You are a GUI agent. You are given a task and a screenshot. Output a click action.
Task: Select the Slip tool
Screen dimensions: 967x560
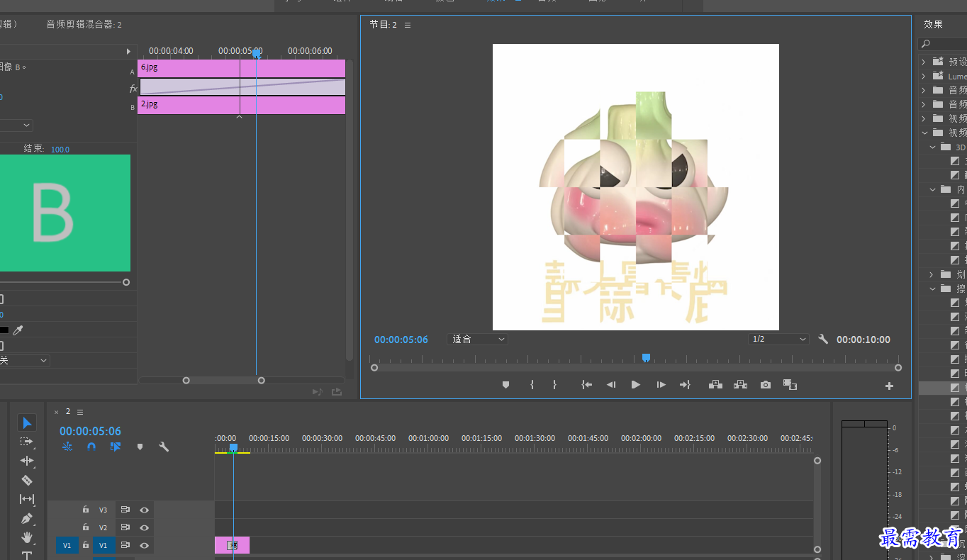[27, 499]
